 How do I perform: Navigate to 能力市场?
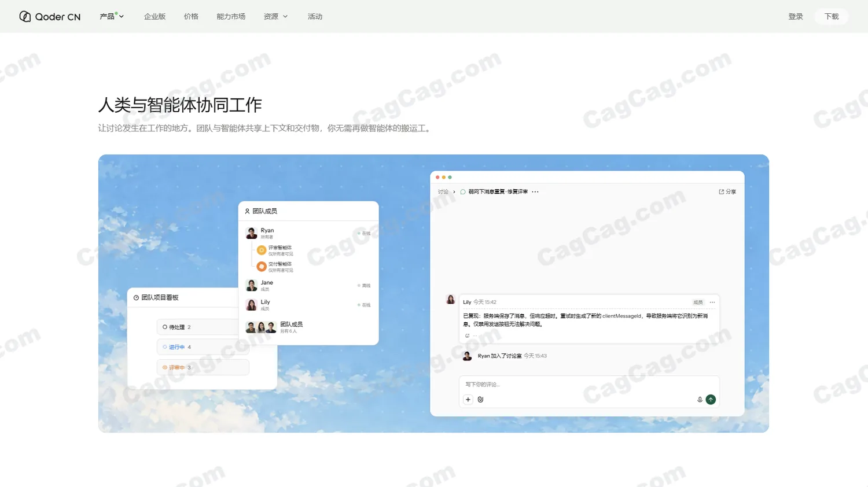coord(231,16)
